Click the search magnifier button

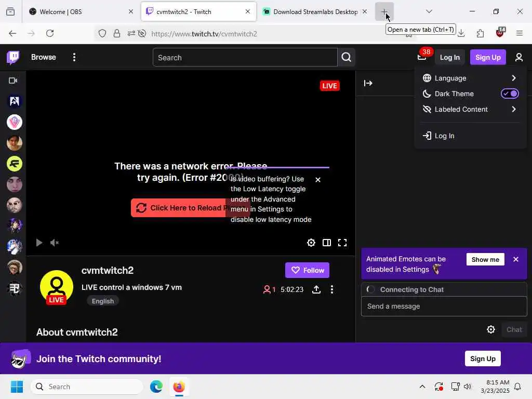coord(347,57)
